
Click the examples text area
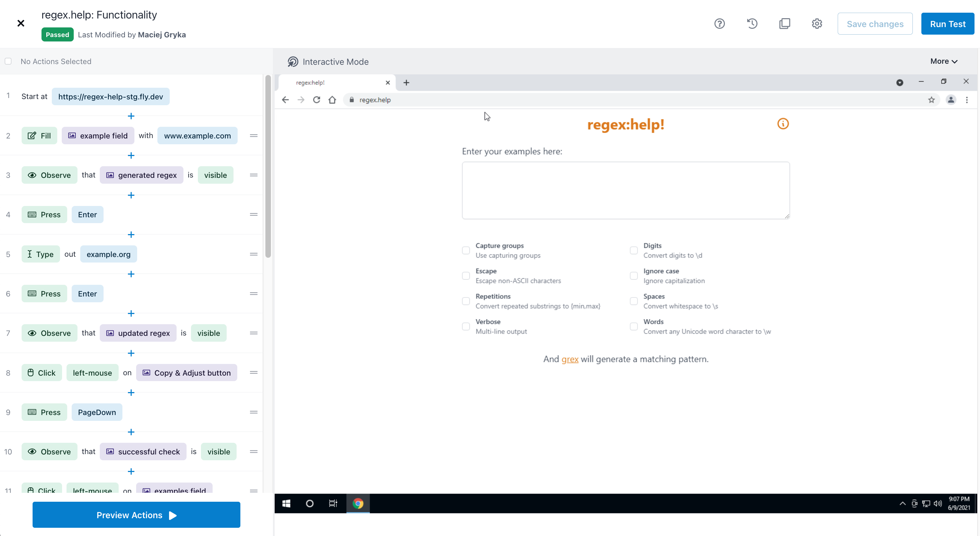coord(626,191)
